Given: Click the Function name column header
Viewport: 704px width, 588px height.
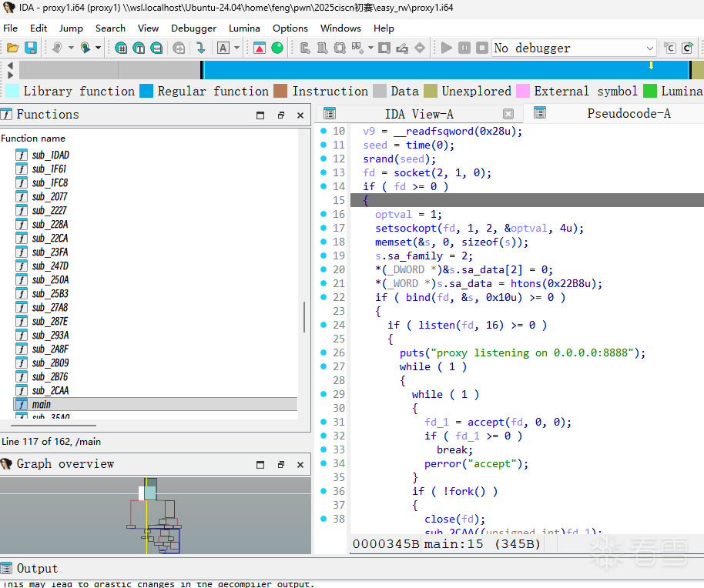Looking at the screenshot, I should click(33, 139).
